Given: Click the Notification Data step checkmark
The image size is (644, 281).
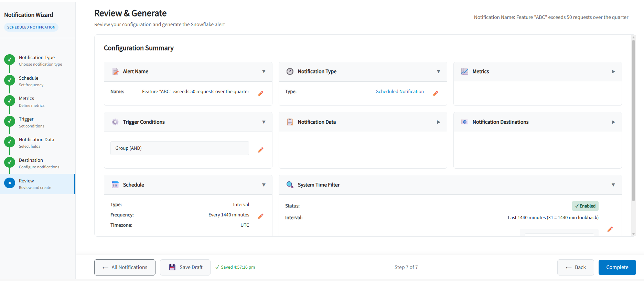Looking at the screenshot, I should pos(10,142).
